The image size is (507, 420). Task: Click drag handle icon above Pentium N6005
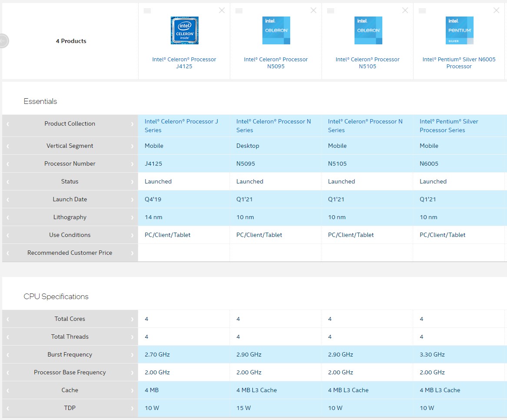point(422,11)
